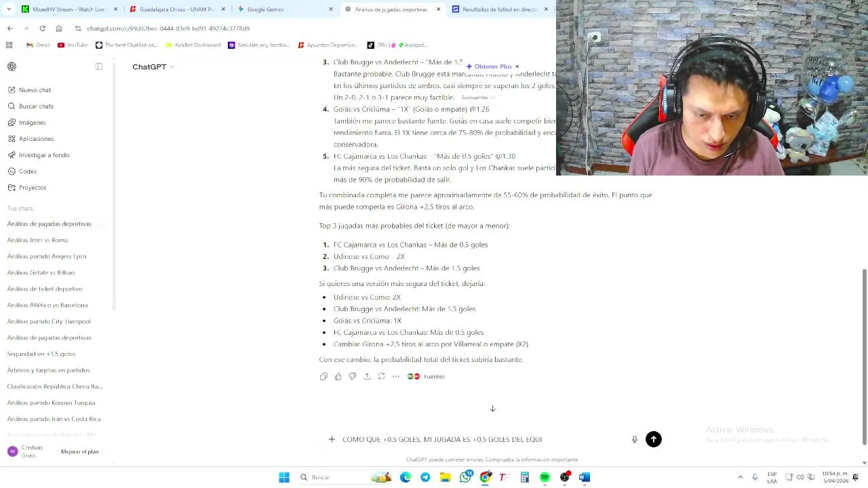Collapse the sidebar with the panel icon

(99, 66)
